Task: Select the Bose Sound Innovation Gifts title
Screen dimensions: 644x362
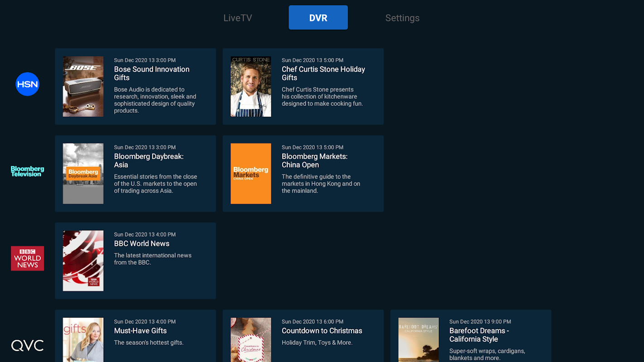Action: 152,73
